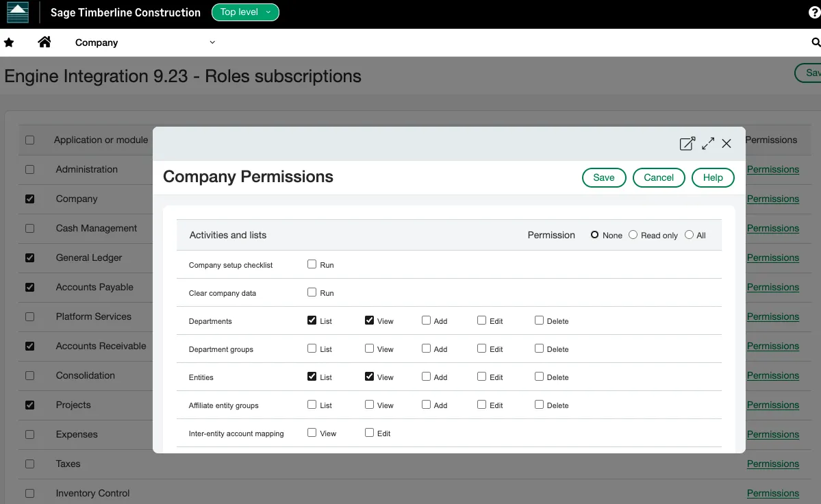Check Add for Affiliate entity groups
The image size is (821, 504).
[426, 405]
